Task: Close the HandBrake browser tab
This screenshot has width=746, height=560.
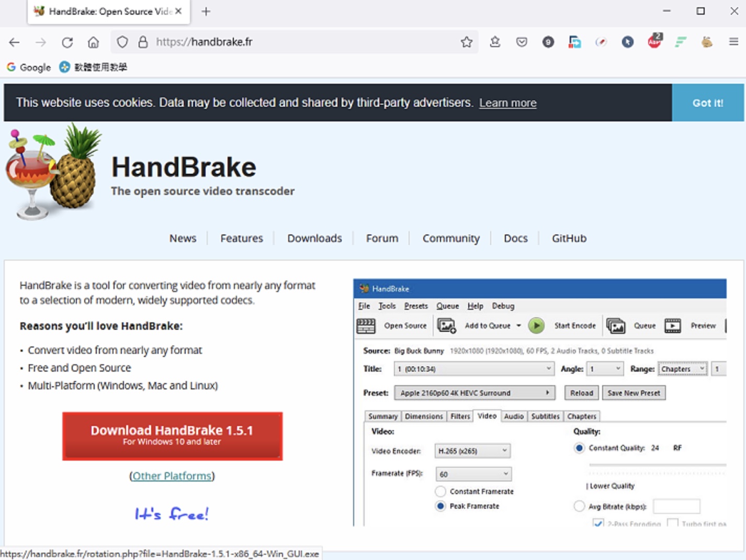Action: click(178, 11)
